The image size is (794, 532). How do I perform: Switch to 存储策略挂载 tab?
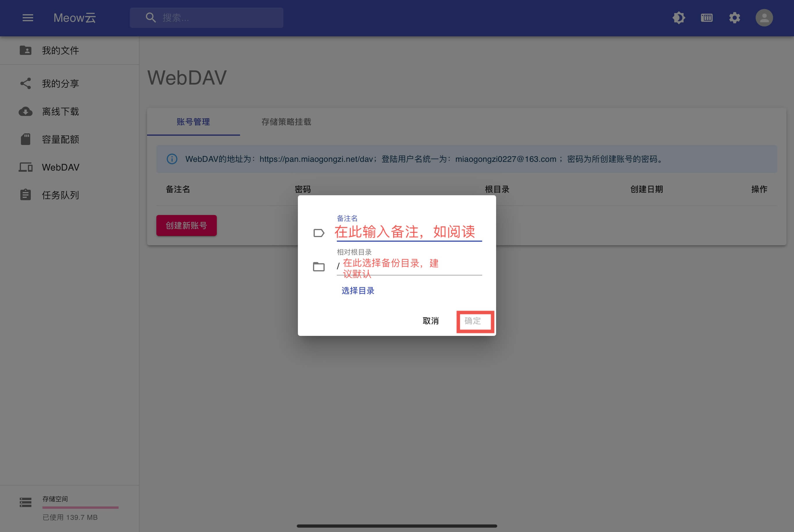pyautogui.click(x=286, y=122)
